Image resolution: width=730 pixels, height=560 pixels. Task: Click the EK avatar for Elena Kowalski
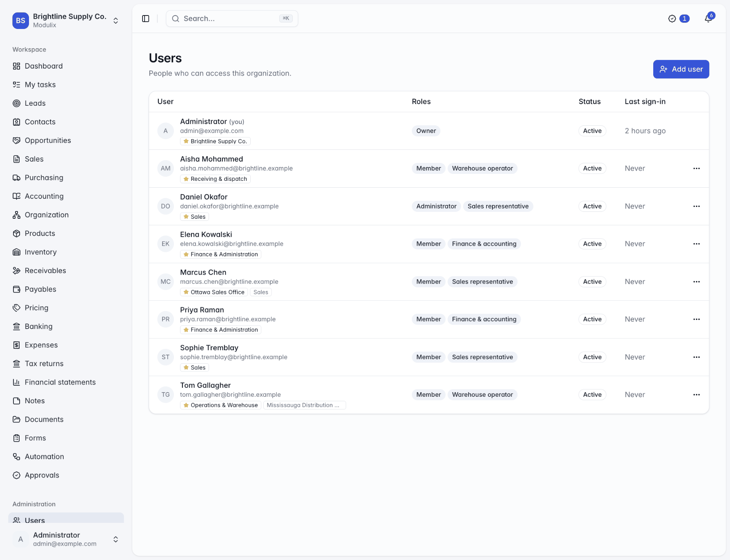click(165, 244)
